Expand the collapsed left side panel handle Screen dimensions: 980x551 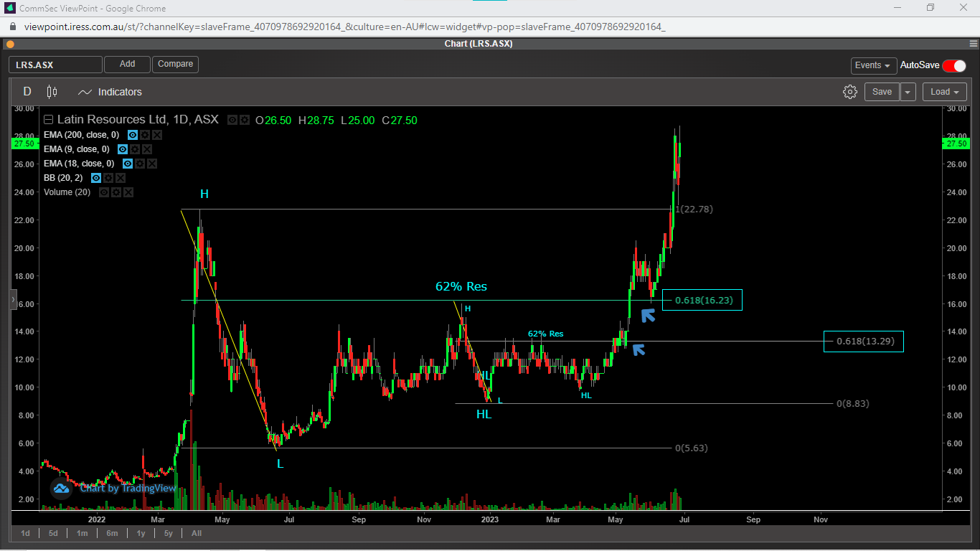13,300
